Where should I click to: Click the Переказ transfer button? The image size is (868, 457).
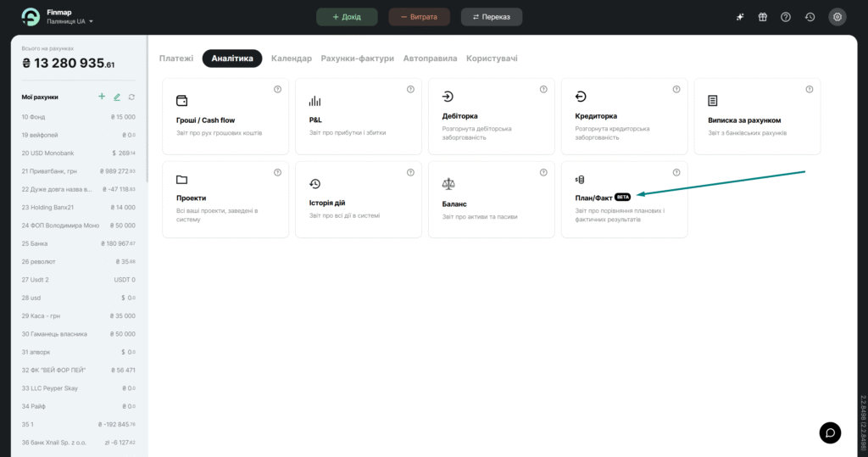click(x=492, y=17)
